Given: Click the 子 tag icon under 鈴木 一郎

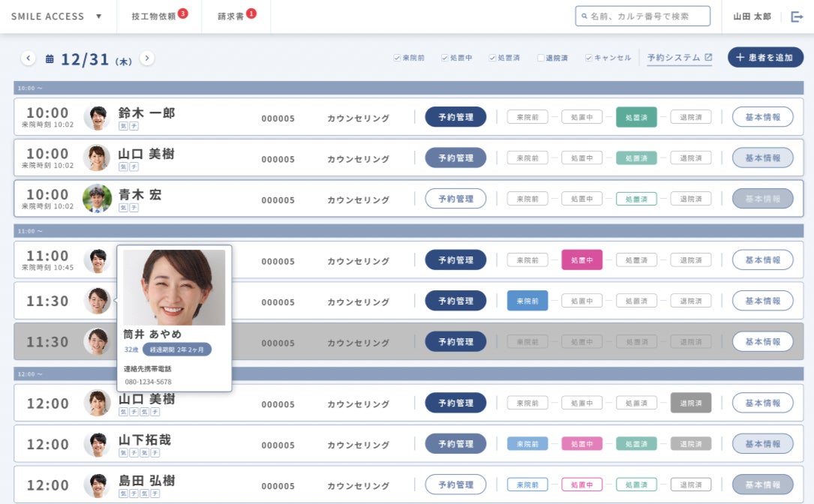Looking at the screenshot, I should click(x=134, y=126).
